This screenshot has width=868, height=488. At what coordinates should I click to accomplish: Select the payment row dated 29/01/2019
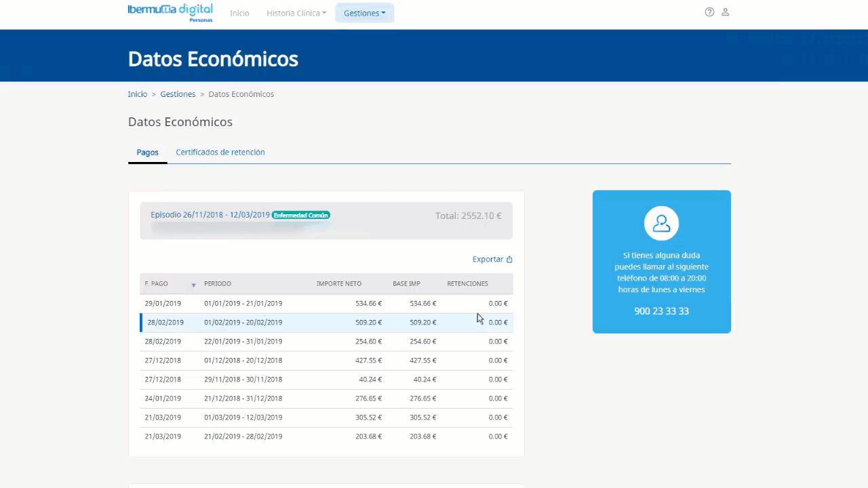pos(326,304)
